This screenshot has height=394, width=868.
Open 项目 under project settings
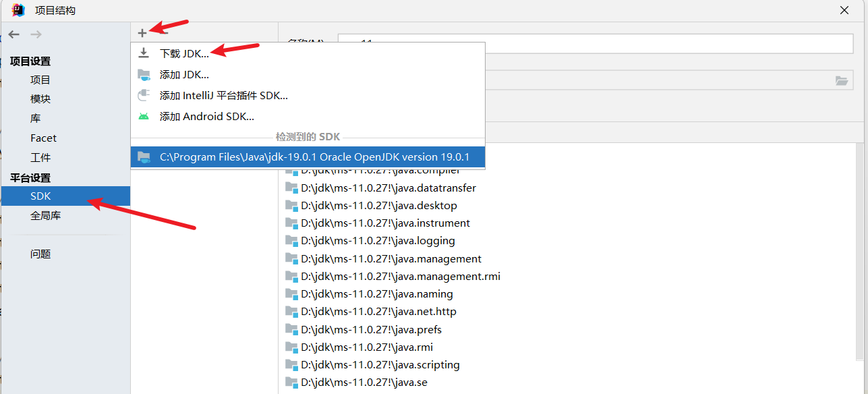click(x=40, y=80)
